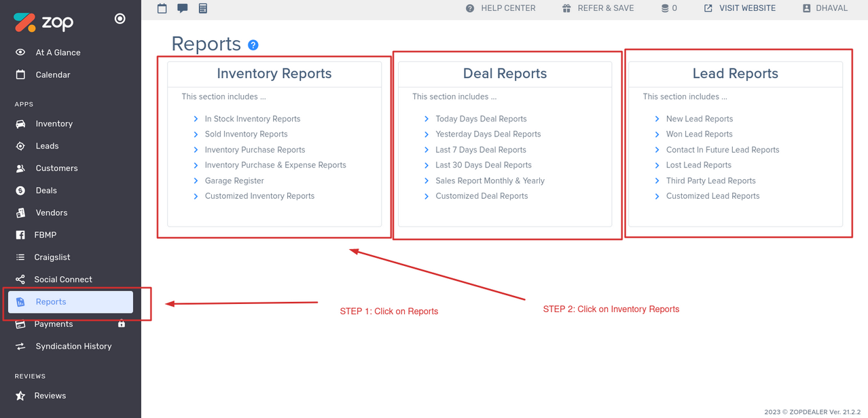Open Inventory Purchase Reports
The width and height of the screenshot is (868, 418).
point(255,150)
